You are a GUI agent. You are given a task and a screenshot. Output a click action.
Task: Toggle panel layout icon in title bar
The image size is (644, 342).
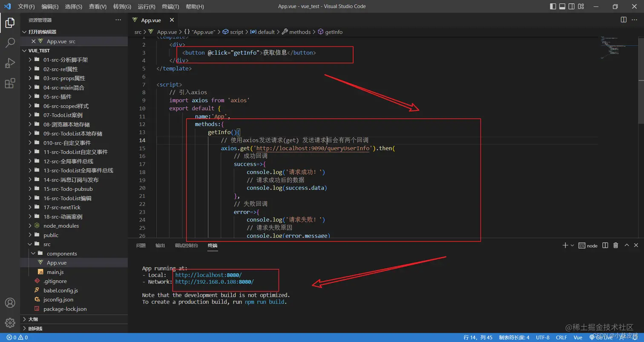click(x=562, y=6)
